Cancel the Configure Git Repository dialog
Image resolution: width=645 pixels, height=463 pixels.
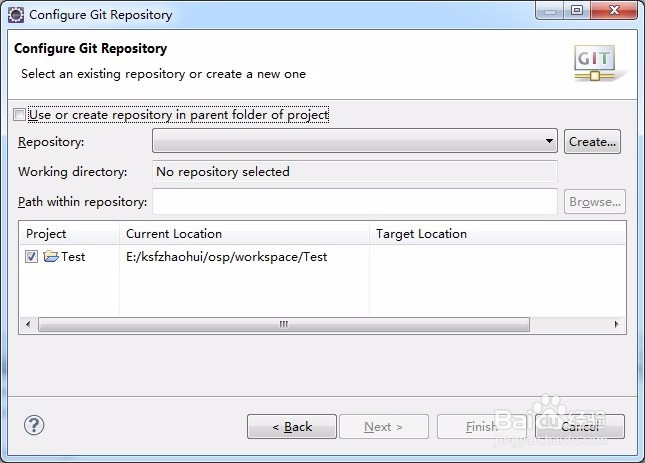point(580,426)
